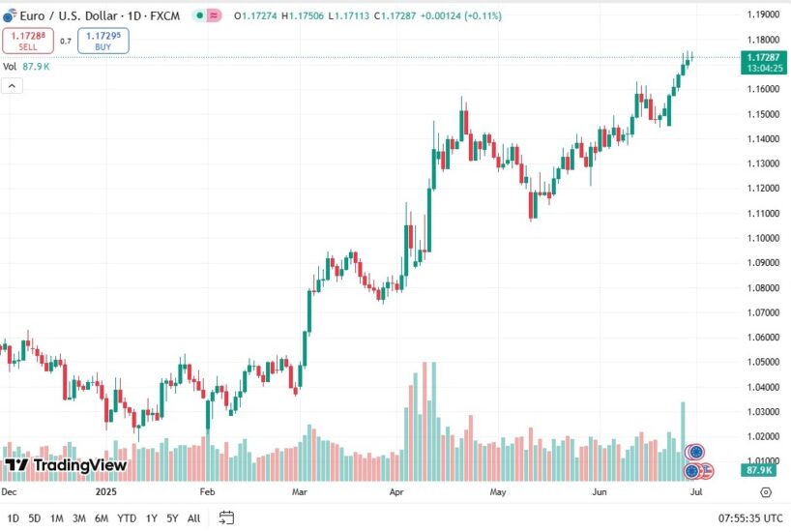This screenshot has width=791, height=532.
Task: Select the YTD time range
Action: 127,517
